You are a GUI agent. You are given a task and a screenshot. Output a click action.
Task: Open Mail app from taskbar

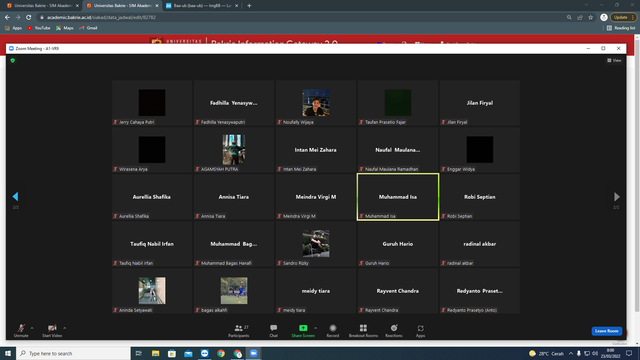point(188,353)
